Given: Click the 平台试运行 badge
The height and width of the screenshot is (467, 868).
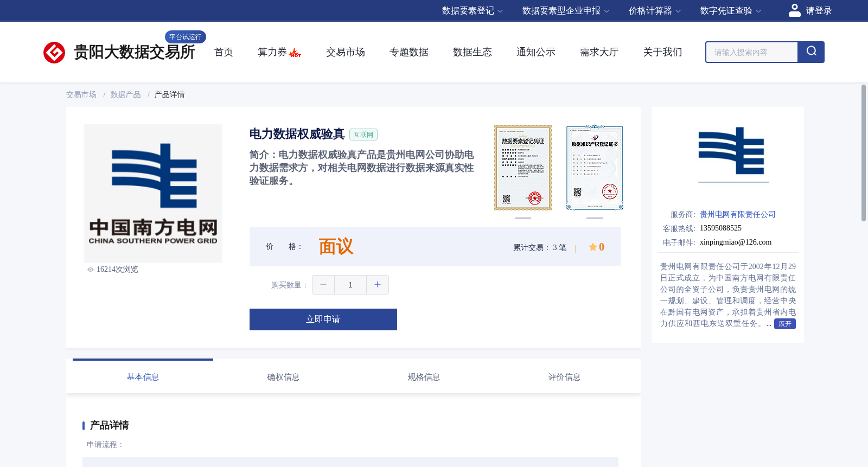Looking at the screenshot, I should [186, 37].
